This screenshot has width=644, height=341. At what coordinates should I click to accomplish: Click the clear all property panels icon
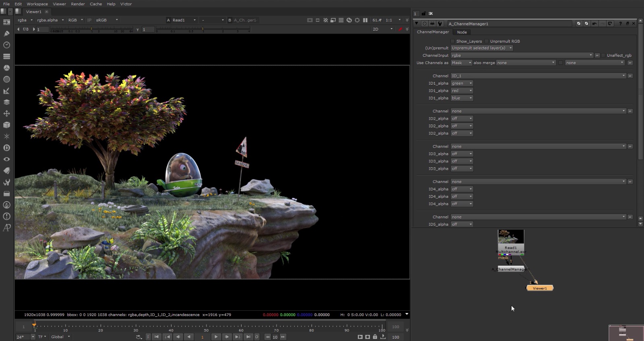pyautogui.click(x=431, y=14)
